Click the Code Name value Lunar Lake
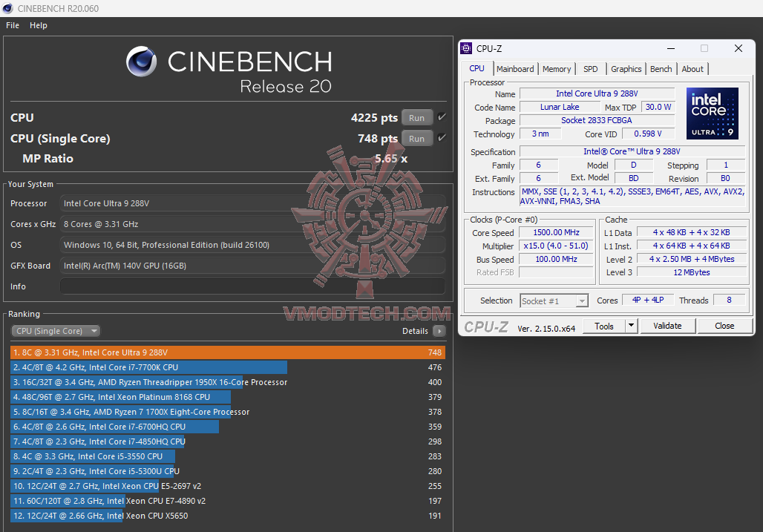This screenshot has width=763, height=532. point(560,107)
